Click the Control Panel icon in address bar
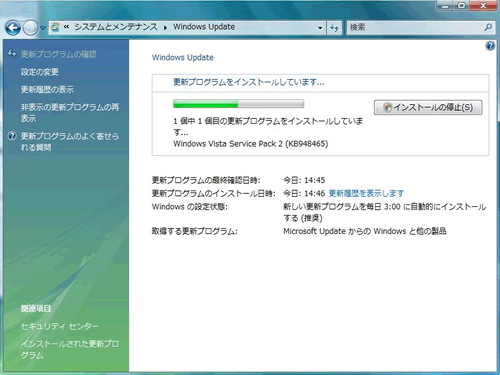 click(55, 27)
